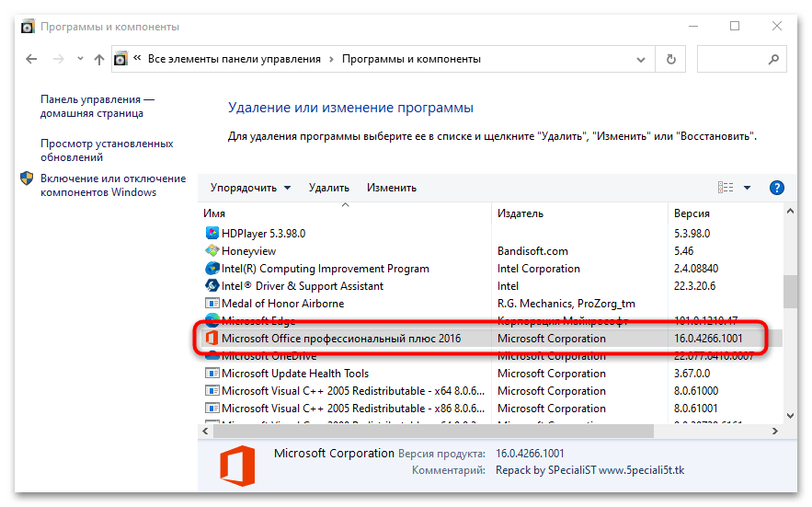Sort list by Издатель column header
The height and width of the screenshot is (507, 812).
coord(520,213)
